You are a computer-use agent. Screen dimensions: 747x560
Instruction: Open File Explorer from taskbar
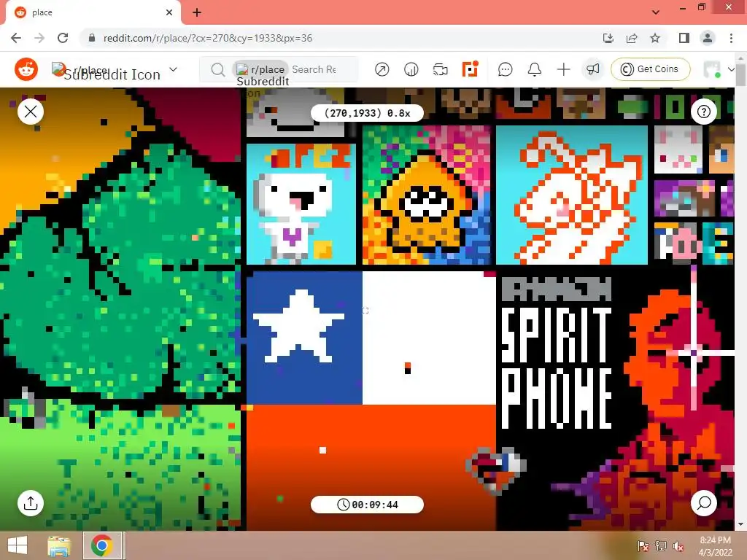(59, 545)
